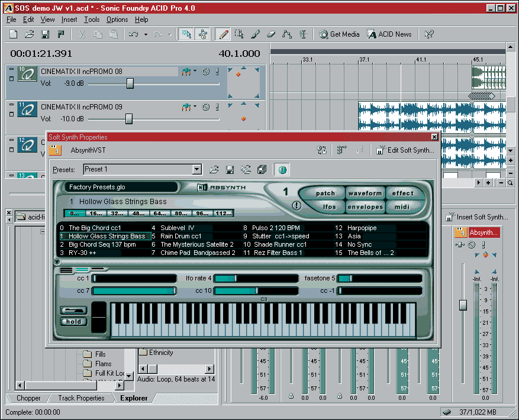
Task: Solo track CINEMATIX II ncPROMO 09
Action: tap(217, 107)
